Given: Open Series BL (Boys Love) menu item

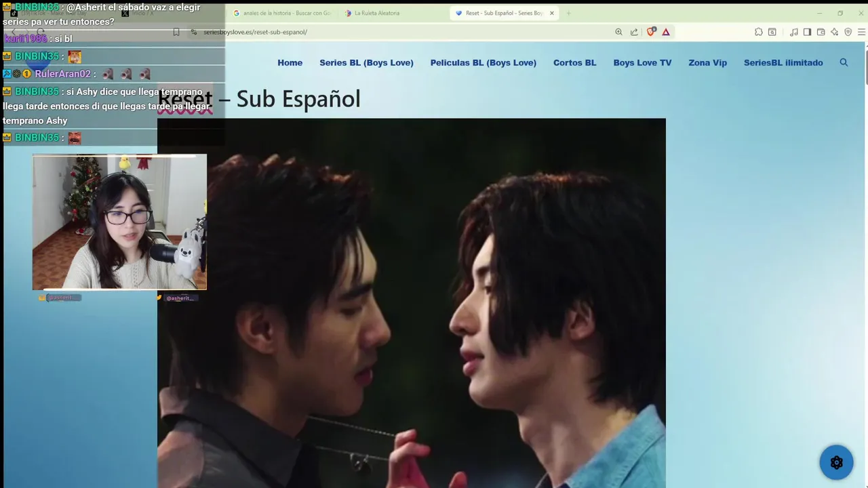Looking at the screenshot, I should click(366, 62).
